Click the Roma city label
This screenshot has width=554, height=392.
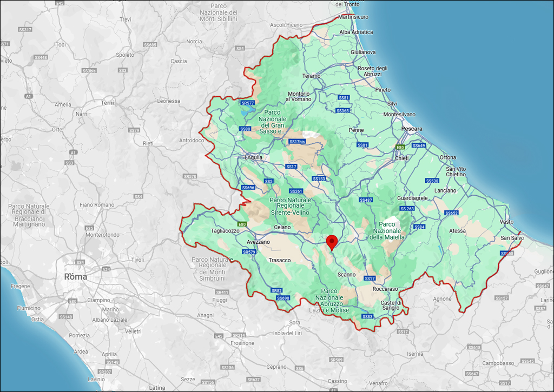[x=75, y=276]
